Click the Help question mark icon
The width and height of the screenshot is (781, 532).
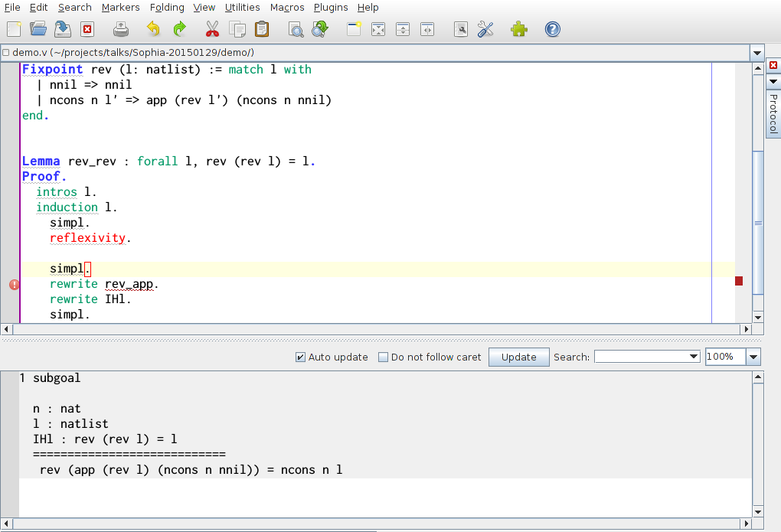[552, 29]
